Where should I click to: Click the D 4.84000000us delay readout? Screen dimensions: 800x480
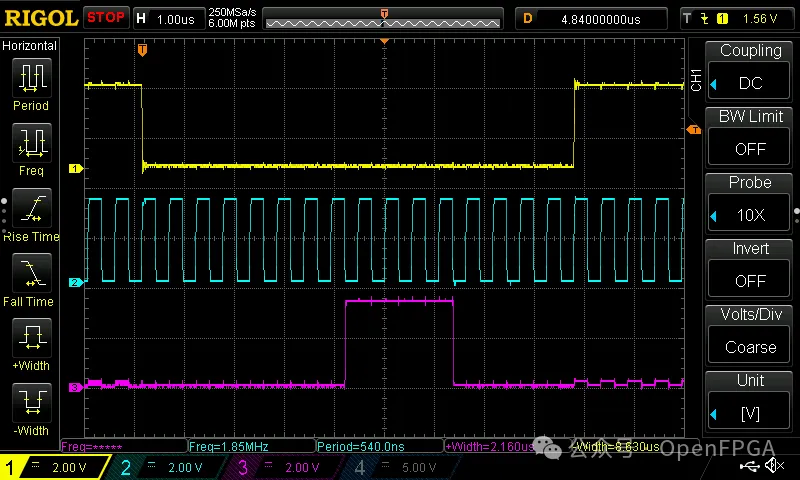[591, 19]
